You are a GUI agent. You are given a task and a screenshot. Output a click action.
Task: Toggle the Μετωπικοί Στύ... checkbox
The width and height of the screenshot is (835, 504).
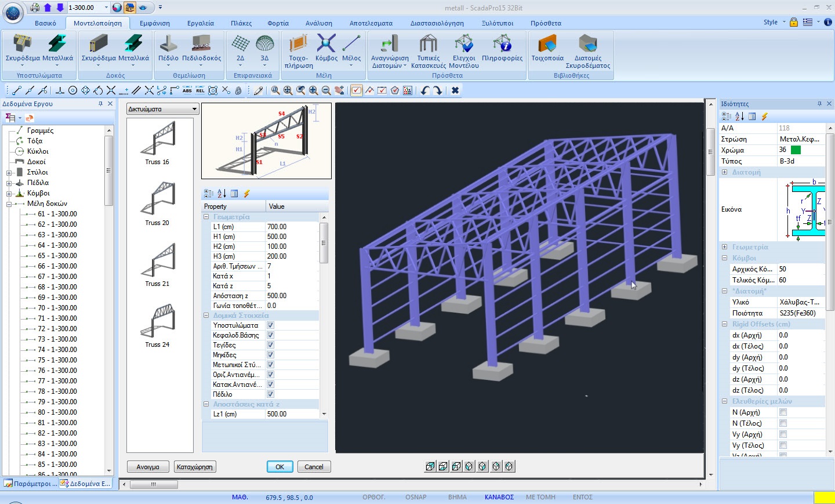pos(270,365)
